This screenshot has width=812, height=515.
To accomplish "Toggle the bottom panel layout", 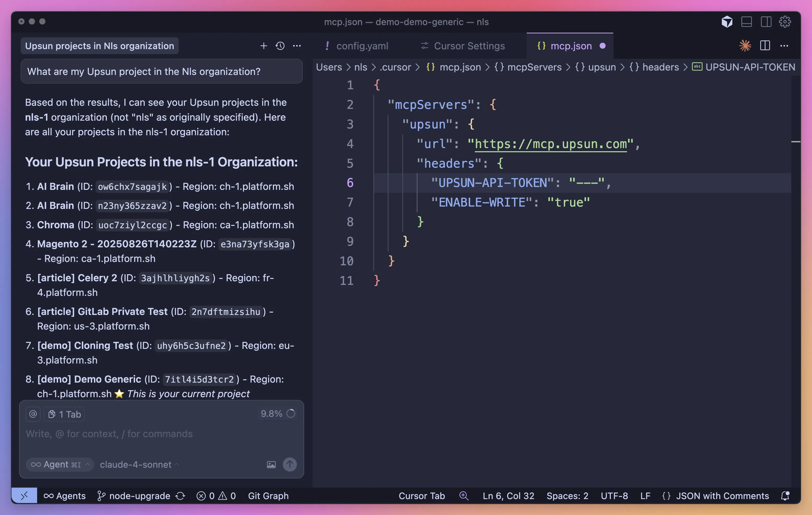I will point(746,22).
